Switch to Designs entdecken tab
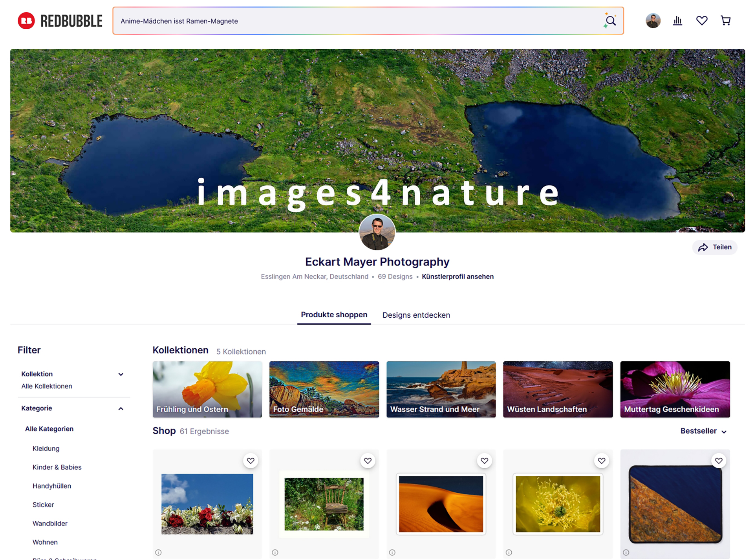The image size is (754, 560). [x=416, y=315]
